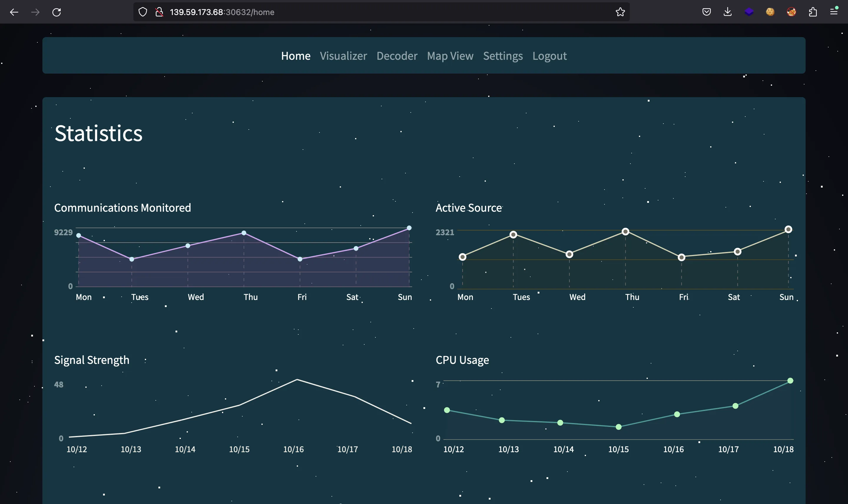Click Tues data point in Communications Monitored

click(132, 259)
